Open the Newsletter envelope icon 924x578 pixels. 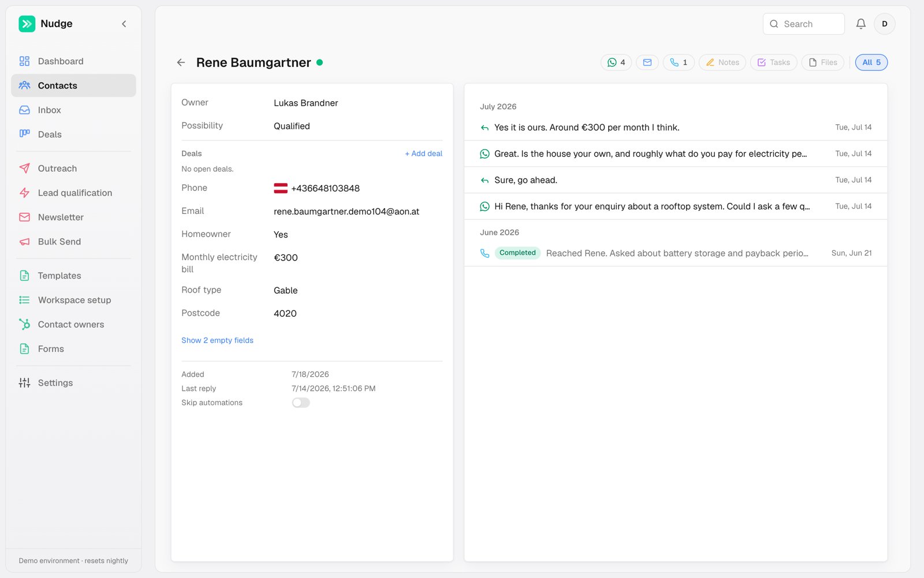24,217
